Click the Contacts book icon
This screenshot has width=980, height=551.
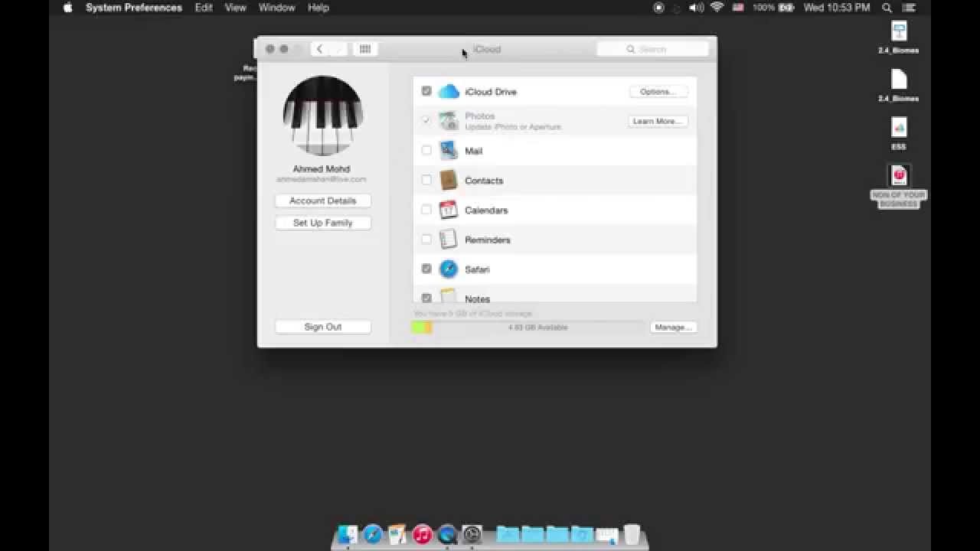click(449, 181)
